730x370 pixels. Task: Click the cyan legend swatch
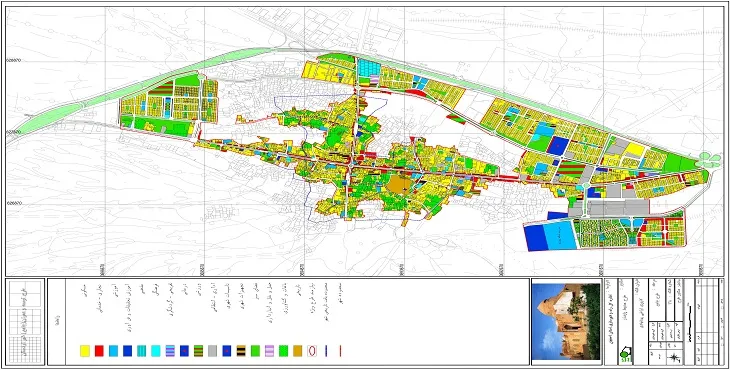tap(156, 351)
